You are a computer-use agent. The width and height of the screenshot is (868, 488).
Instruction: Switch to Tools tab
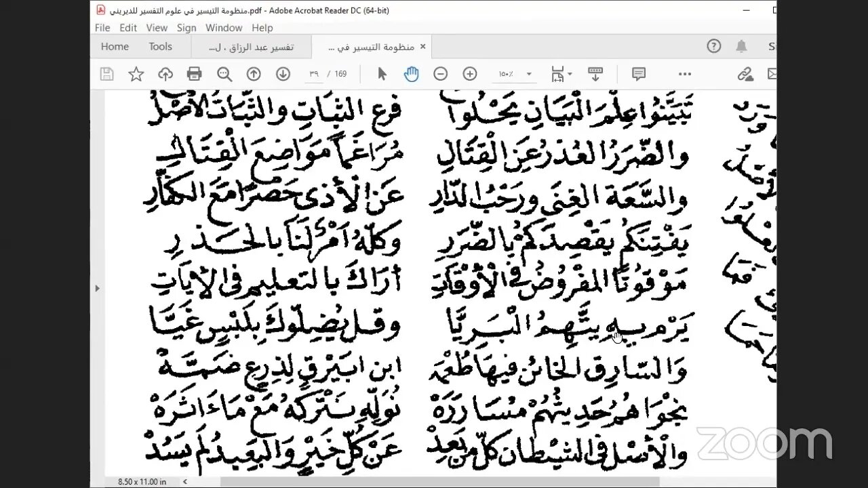(161, 46)
